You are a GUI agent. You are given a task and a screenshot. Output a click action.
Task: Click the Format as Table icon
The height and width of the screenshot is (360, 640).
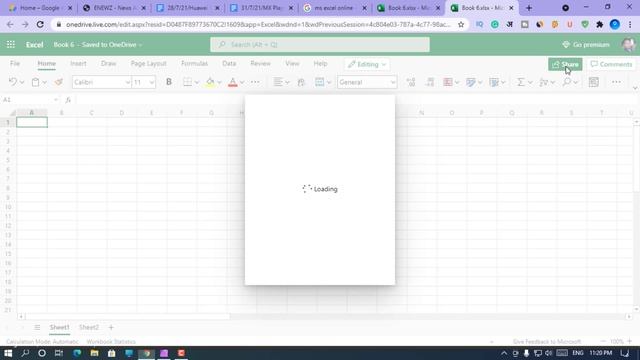tap(471, 82)
